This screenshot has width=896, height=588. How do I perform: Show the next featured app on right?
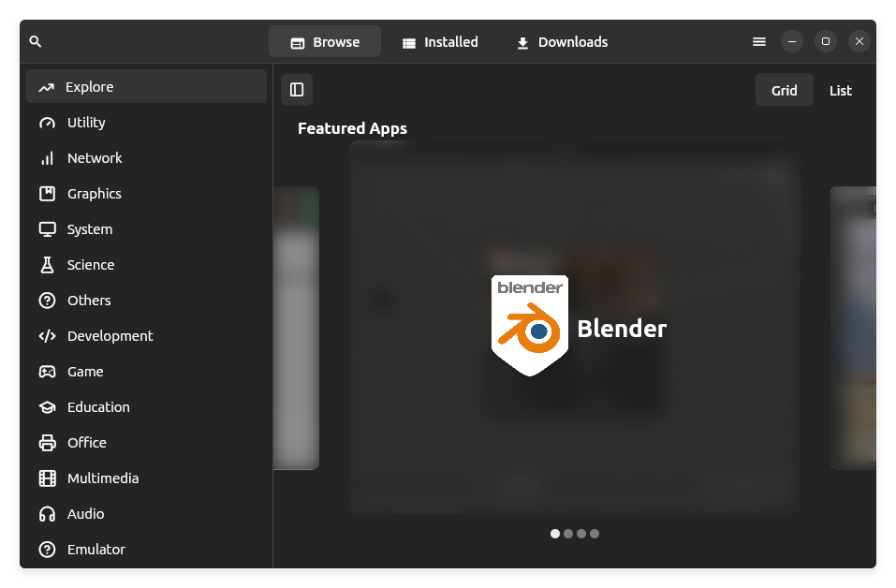[x=853, y=328]
